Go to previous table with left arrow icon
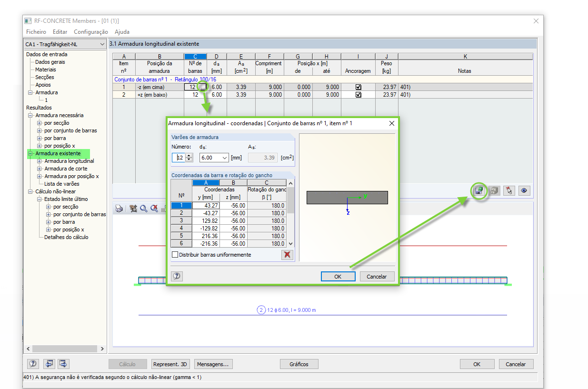The image size is (588, 389). [49, 364]
